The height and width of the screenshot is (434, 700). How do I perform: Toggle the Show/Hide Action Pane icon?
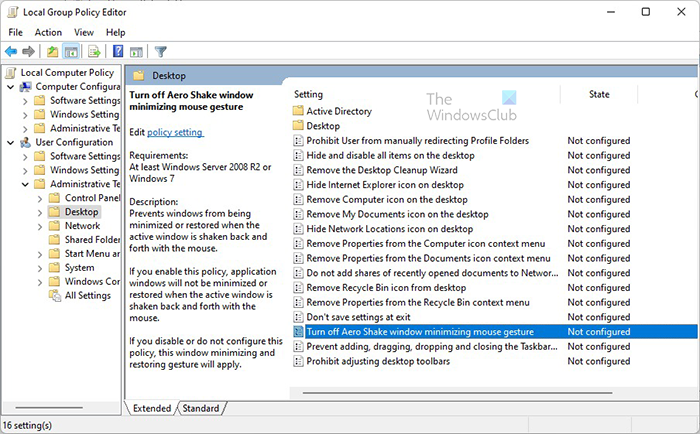pos(136,52)
